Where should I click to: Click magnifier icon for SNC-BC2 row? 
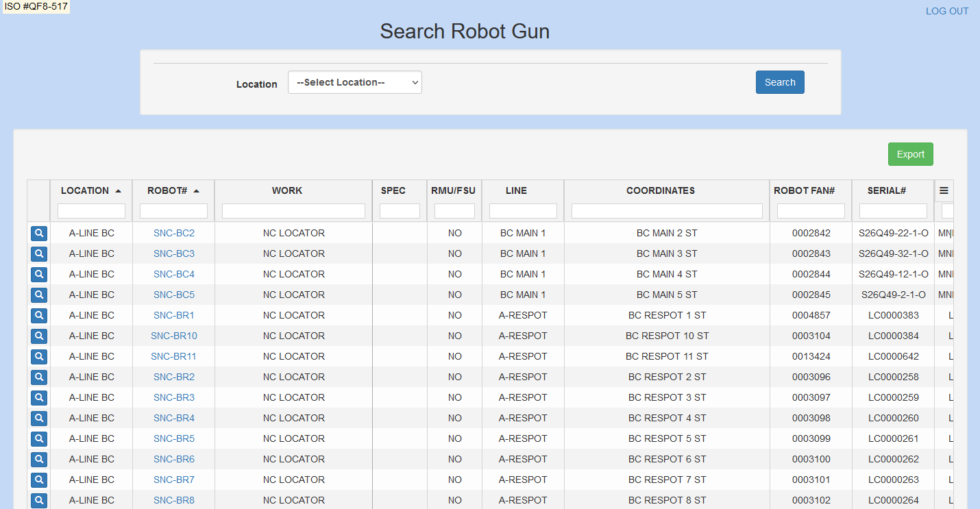tap(39, 234)
